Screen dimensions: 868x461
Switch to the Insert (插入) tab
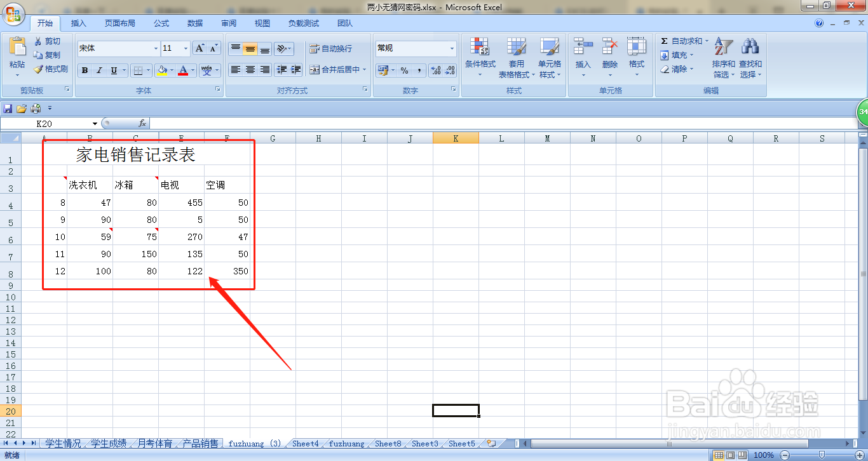(79, 23)
